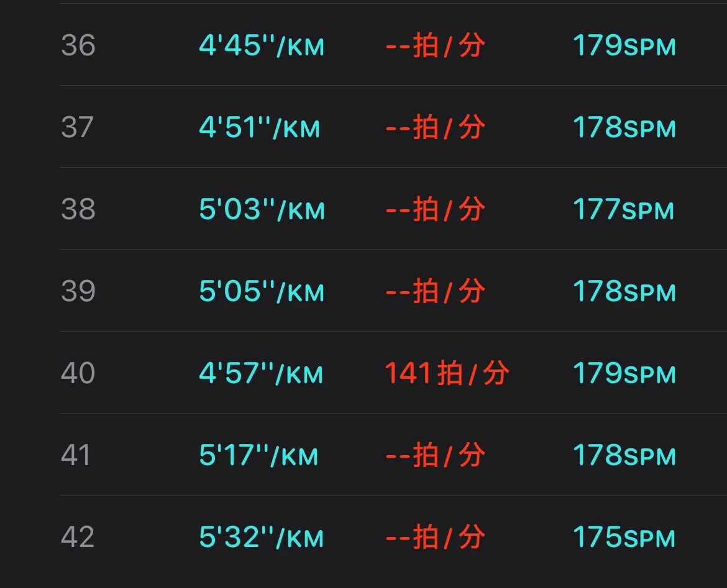The width and height of the screenshot is (727, 588).
Task: Click the 177SPM cadence value
Action: [623, 209]
